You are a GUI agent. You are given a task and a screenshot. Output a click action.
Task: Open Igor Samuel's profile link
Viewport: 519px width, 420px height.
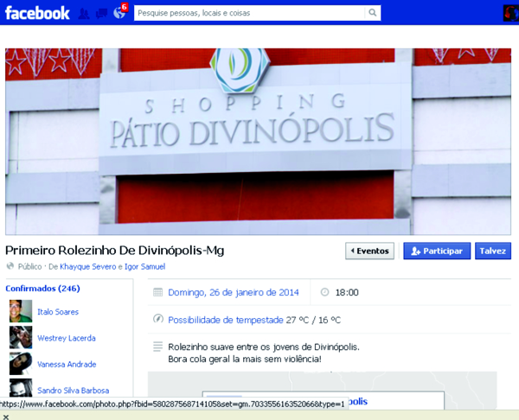(144, 266)
